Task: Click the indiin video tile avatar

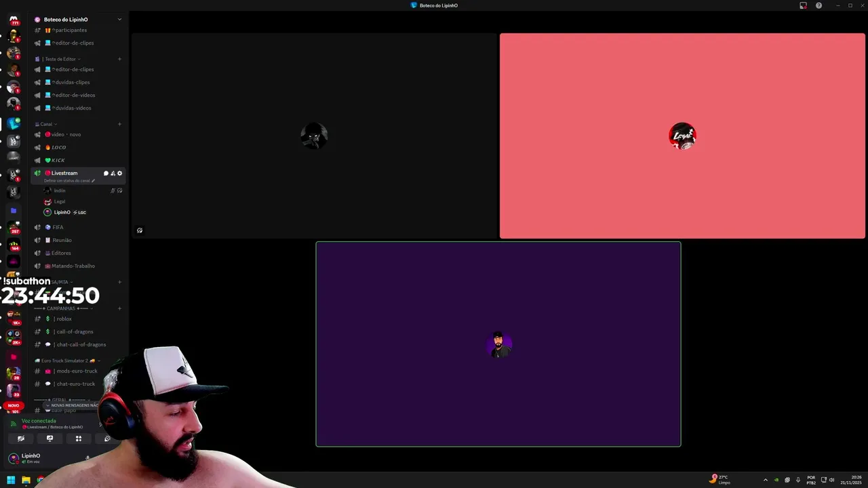Action: click(x=314, y=136)
